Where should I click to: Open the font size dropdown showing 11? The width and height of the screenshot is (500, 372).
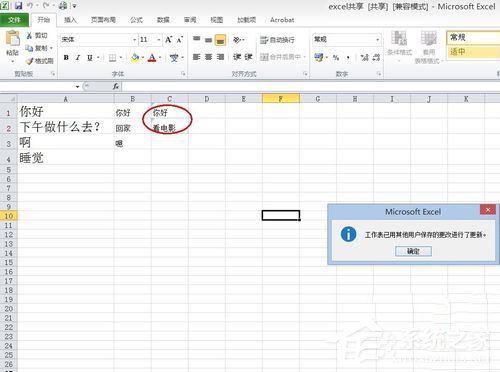click(x=159, y=40)
